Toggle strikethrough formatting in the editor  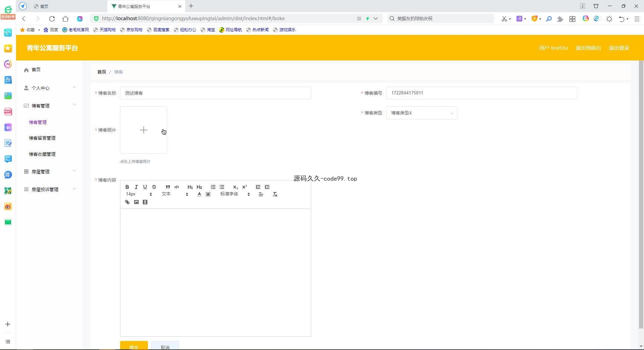[x=154, y=187]
